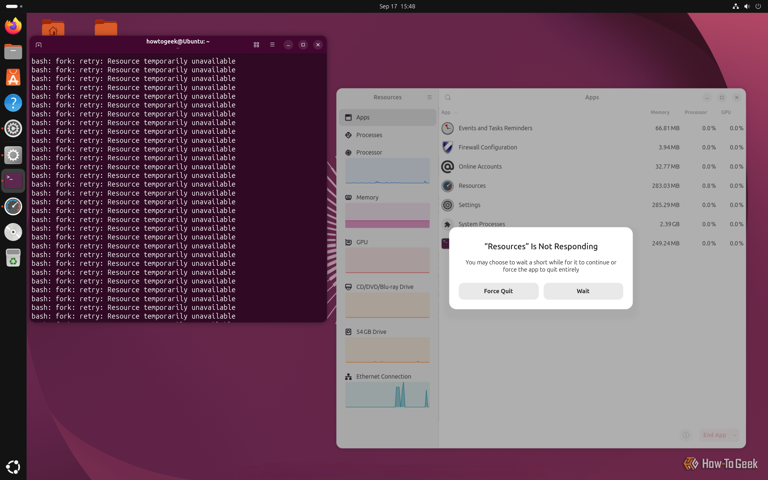Select Apps in the Resources sidebar
Viewport: 768px width, 480px height.
point(387,118)
